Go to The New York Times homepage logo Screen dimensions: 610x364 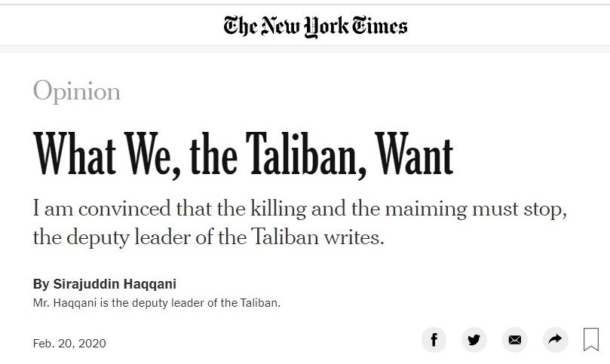315,26
